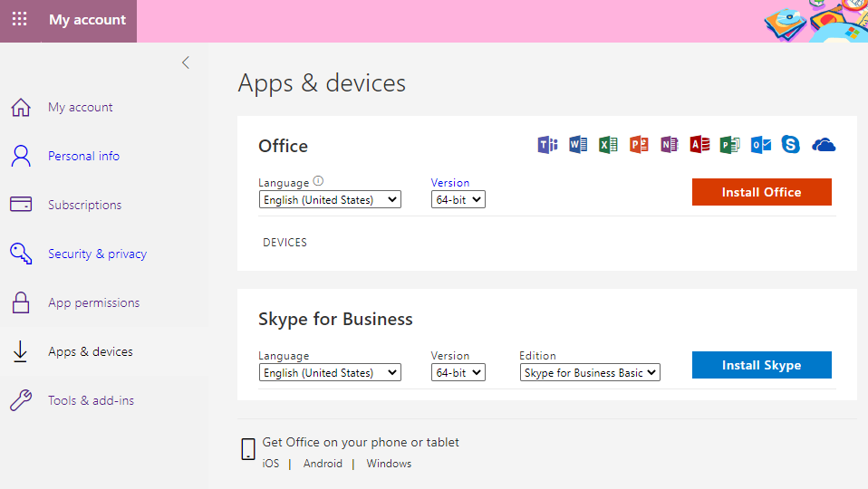Click the Microsoft Teams icon
The image size is (868, 489).
pos(547,145)
